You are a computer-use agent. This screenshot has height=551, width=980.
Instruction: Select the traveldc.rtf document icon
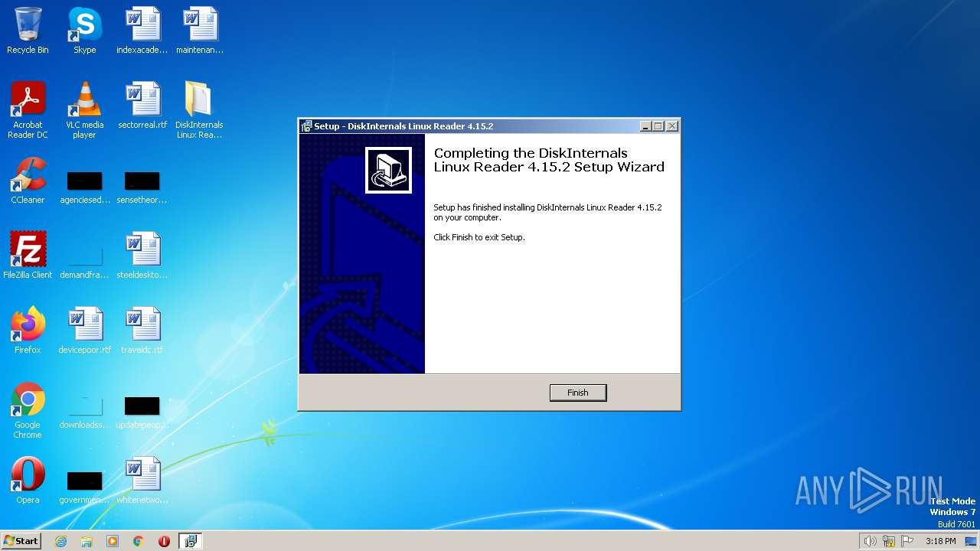142,331
